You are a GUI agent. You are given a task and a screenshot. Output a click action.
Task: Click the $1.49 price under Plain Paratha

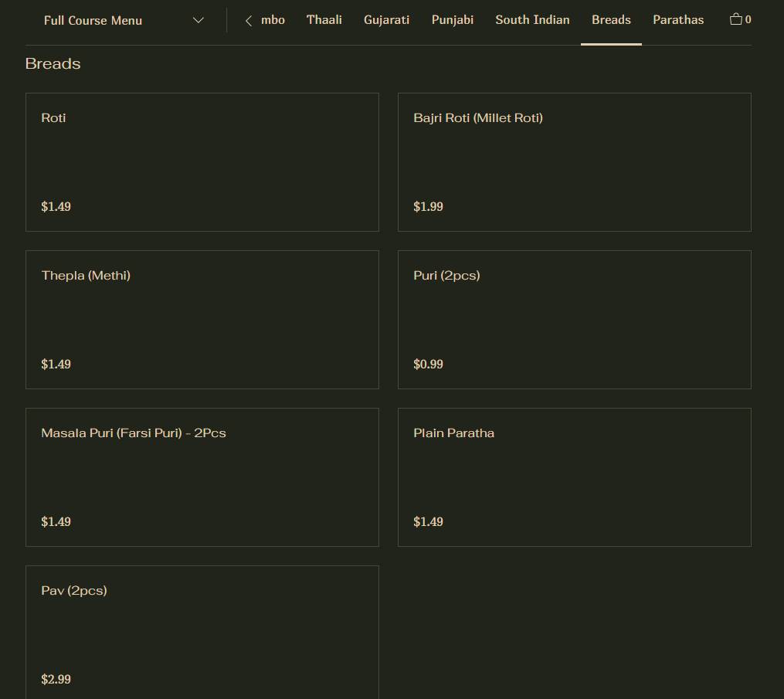coord(428,521)
